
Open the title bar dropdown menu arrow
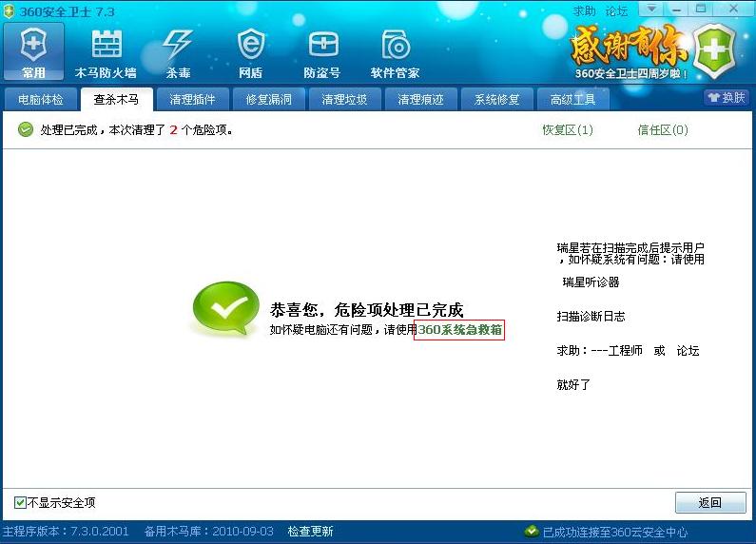tap(651, 9)
